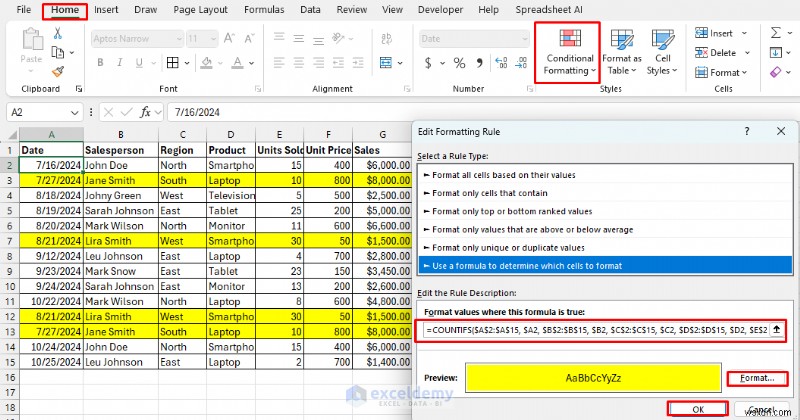Click the Wrap Text icon
This screenshot has width=800, height=420.
(x=386, y=38)
